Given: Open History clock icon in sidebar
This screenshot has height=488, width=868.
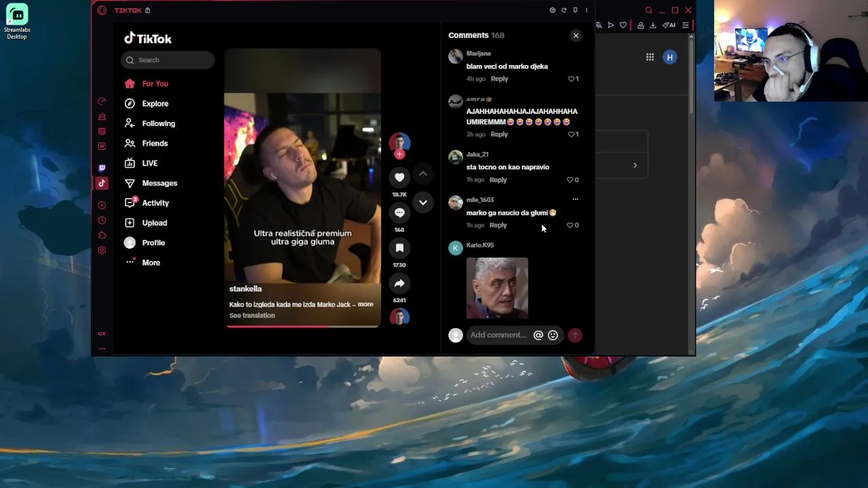Looking at the screenshot, I should point(102,220).
